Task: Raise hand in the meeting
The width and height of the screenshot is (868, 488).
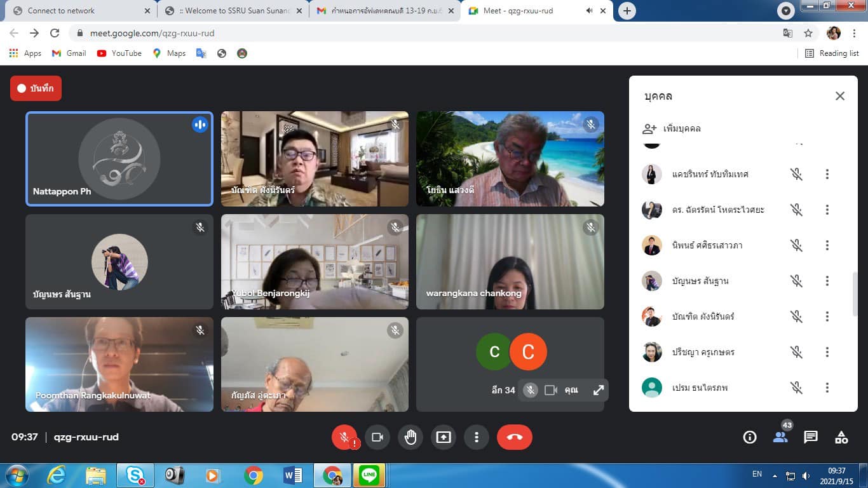Action: (410, 437)
